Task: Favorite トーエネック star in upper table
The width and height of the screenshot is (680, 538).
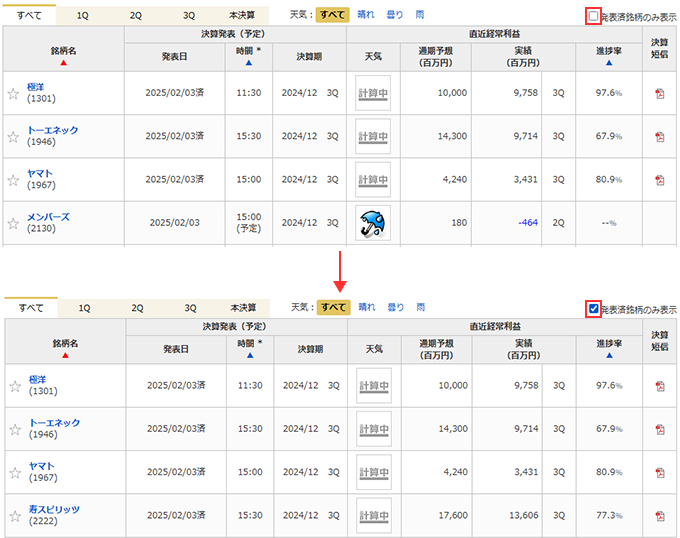Action: click(x=13, y=137)
